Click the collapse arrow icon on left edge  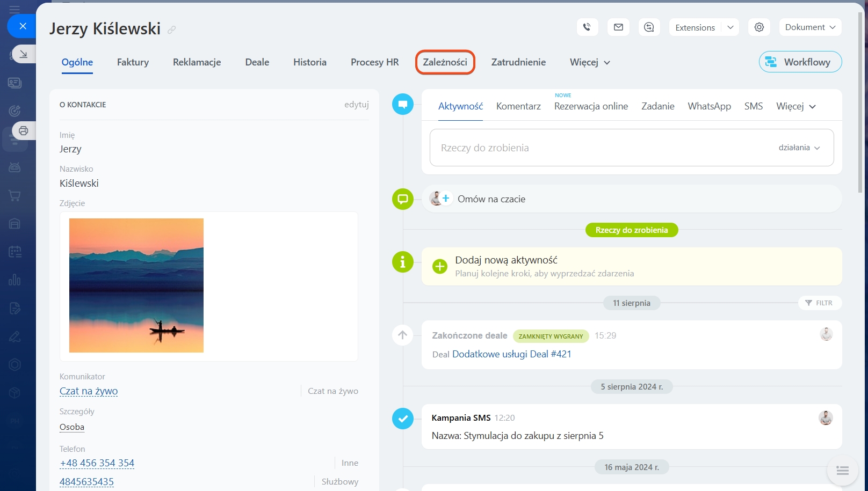click(24, 54)
